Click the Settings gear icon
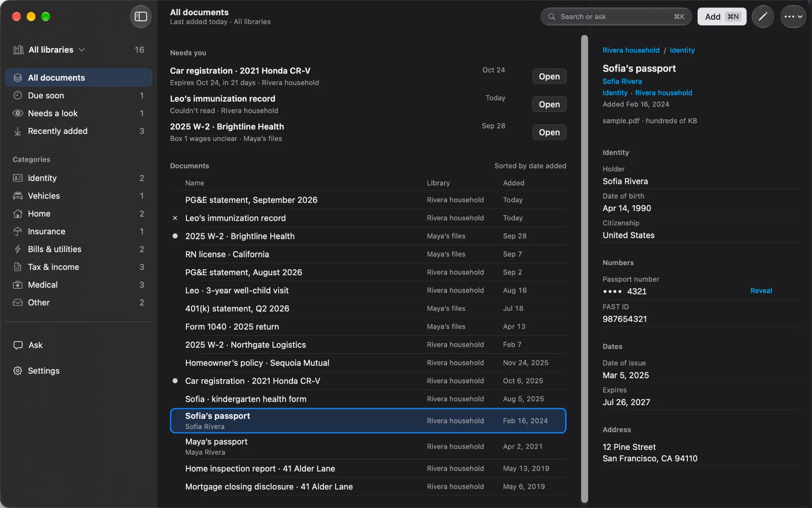 (18, 371)
